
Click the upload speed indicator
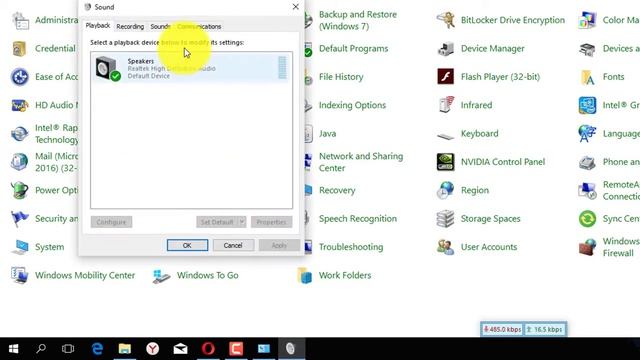(545, 329)
